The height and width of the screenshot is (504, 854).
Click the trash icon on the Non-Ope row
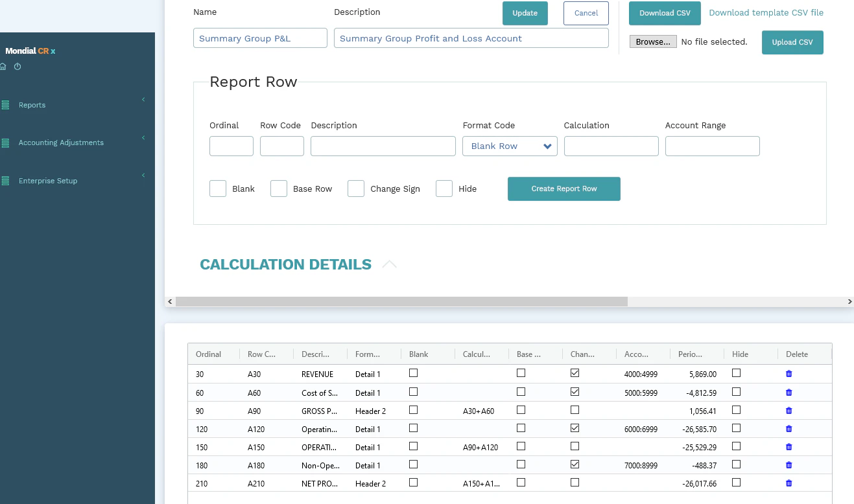[789, 464]
